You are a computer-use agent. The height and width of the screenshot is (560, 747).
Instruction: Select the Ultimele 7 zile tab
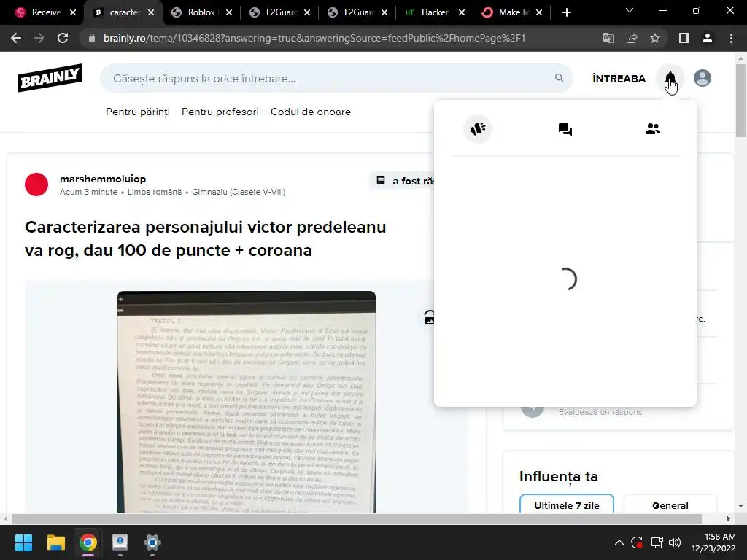566,505
